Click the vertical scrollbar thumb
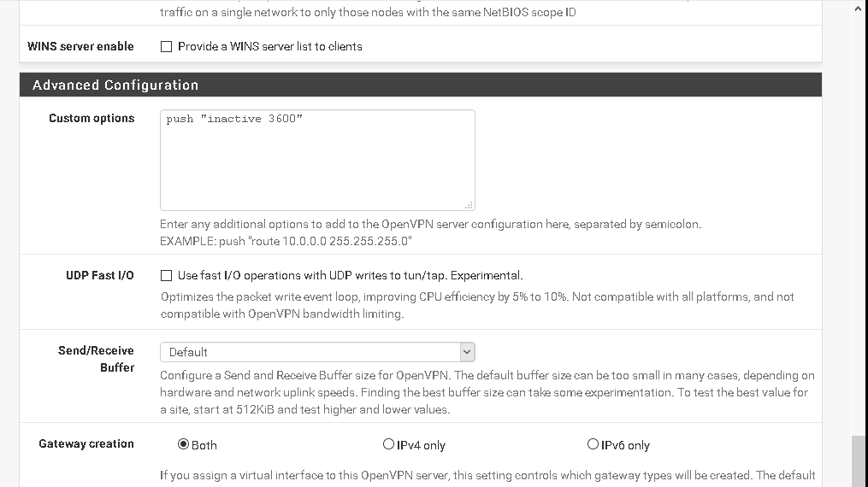 859,461
